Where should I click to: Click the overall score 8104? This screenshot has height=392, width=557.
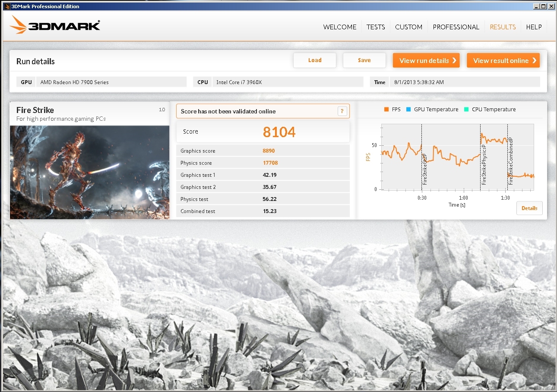coord(279,132)
